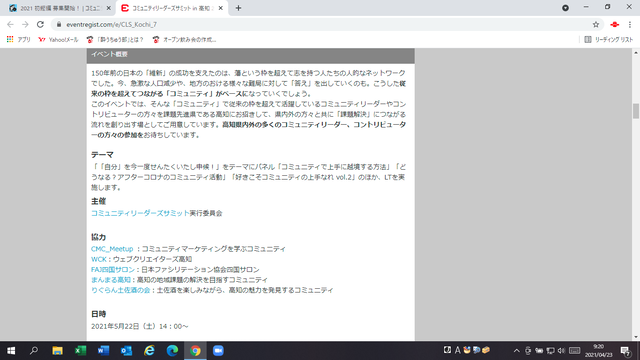Open Zoom from taskbar

218,351
